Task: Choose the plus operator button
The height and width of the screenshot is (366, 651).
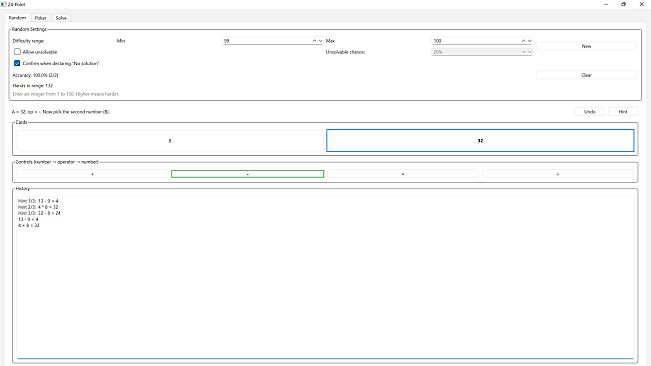Action: [x=92, y=174]
